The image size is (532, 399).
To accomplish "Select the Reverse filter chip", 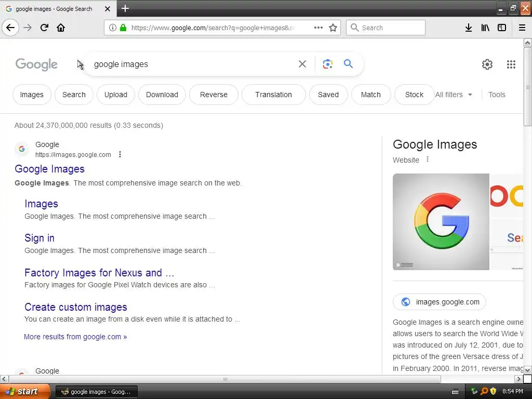I will click(214, 95).
